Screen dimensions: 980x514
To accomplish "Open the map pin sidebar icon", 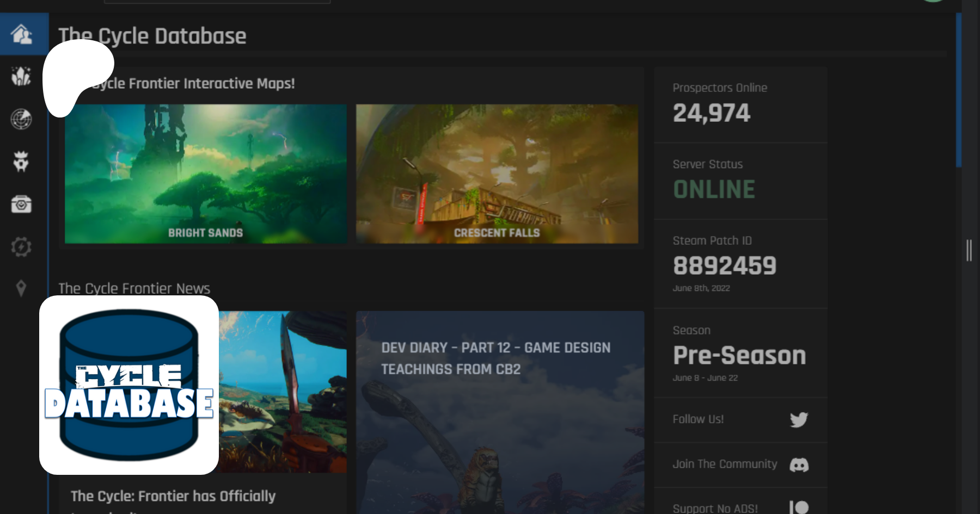I will (x=21, y=288).
